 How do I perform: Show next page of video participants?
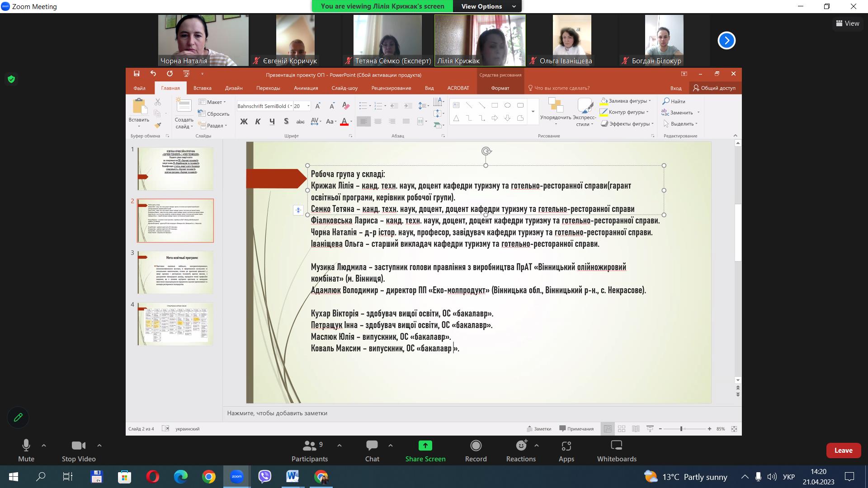(726, 40)
